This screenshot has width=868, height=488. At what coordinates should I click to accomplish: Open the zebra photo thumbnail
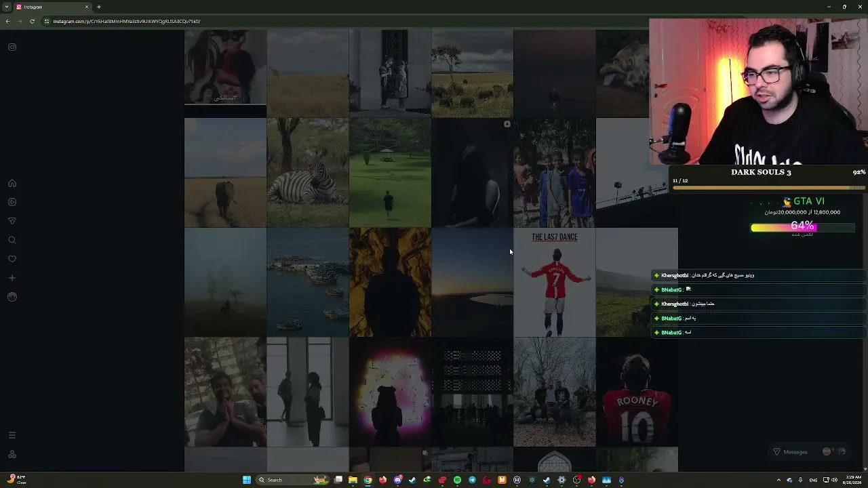click(x=308, y=172)
